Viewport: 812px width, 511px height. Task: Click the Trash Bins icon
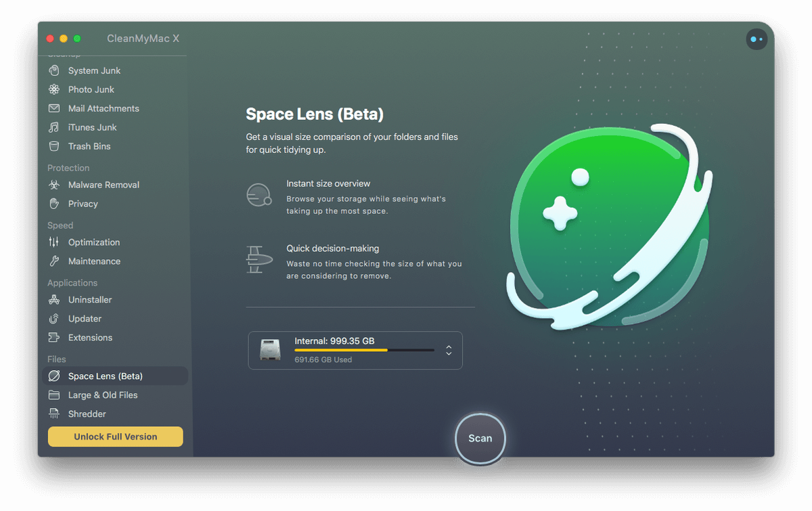pyautogui.click(x=54, y=146)
